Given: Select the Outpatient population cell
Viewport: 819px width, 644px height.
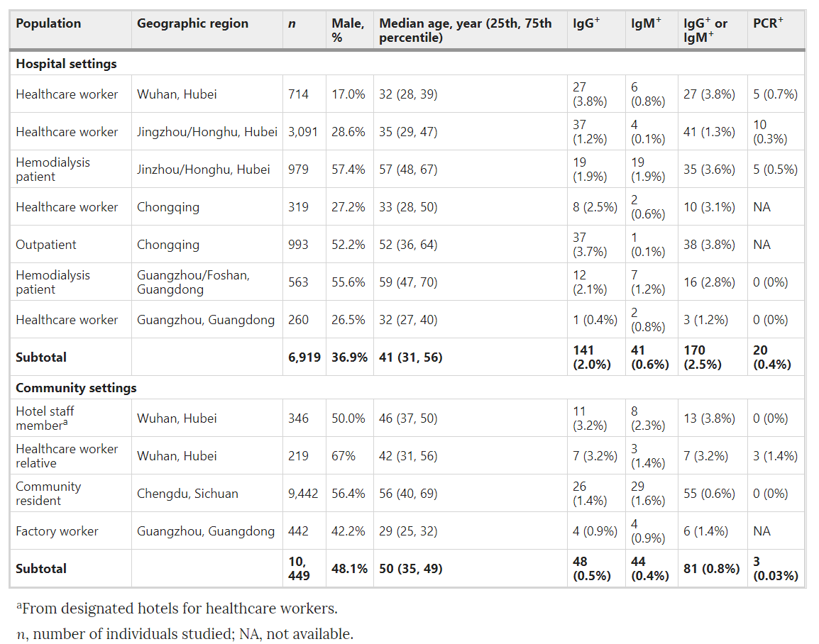Looking at the screenshot, I should [x=46, y=245].
